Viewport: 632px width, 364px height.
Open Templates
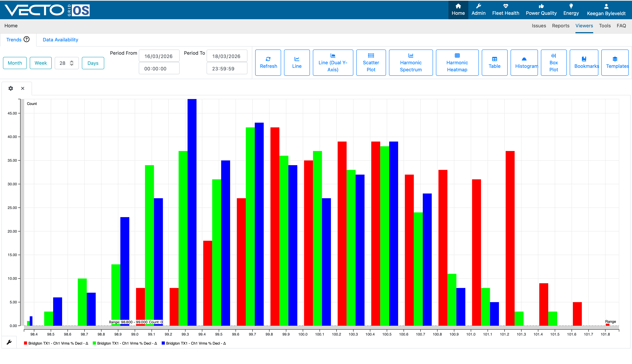[615, 62]
